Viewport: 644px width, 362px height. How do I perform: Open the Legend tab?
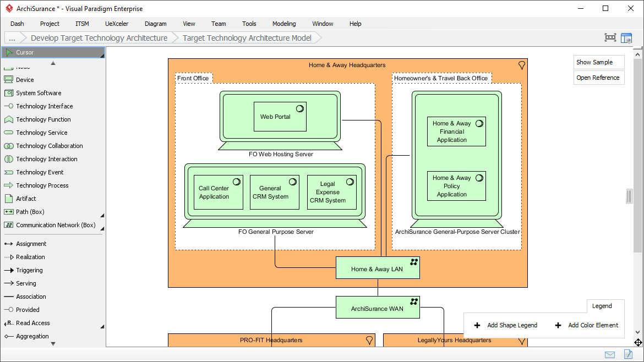tap(602, 306)
